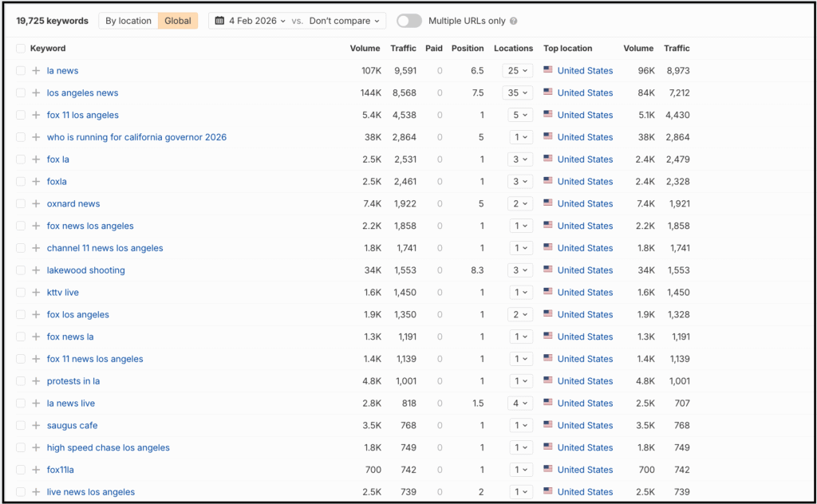Click the plus icon beside 'fox11la'
Image resolution: width=817 pixels, height=504 pixels.
35,470
